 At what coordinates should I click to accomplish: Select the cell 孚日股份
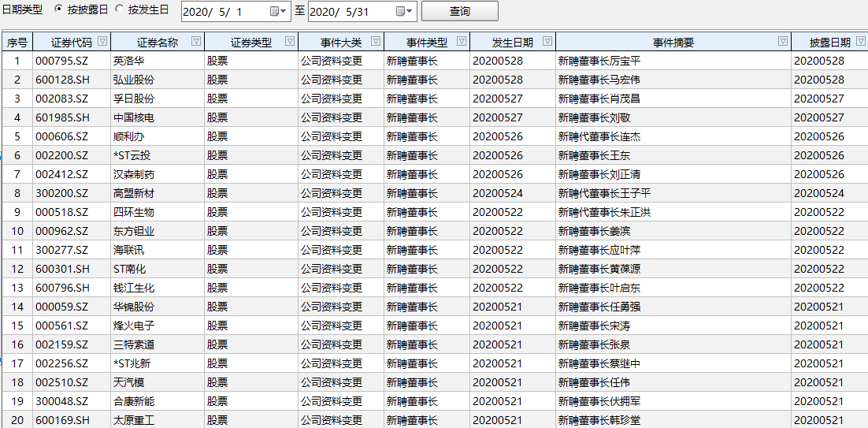[158, 99]
